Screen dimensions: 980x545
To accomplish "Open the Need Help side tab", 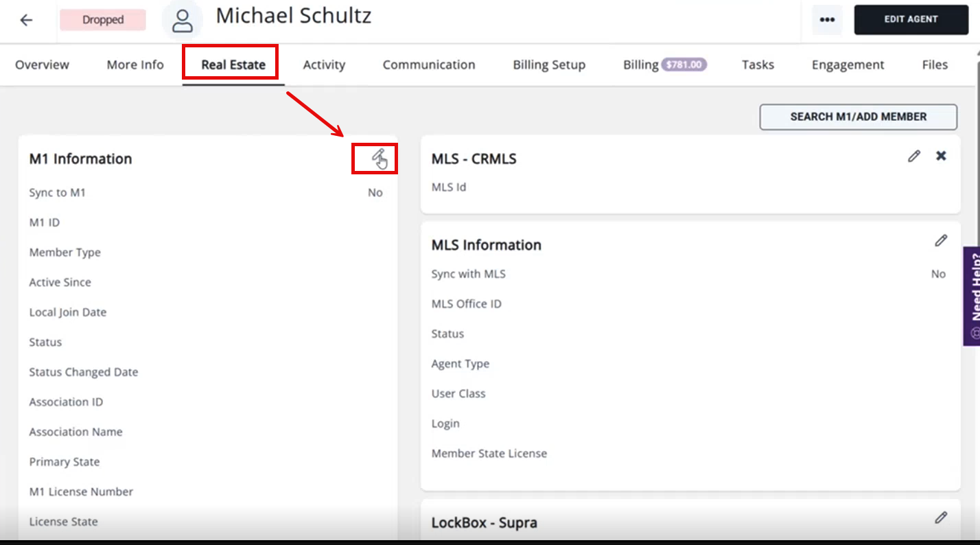I will pos(972,296).
